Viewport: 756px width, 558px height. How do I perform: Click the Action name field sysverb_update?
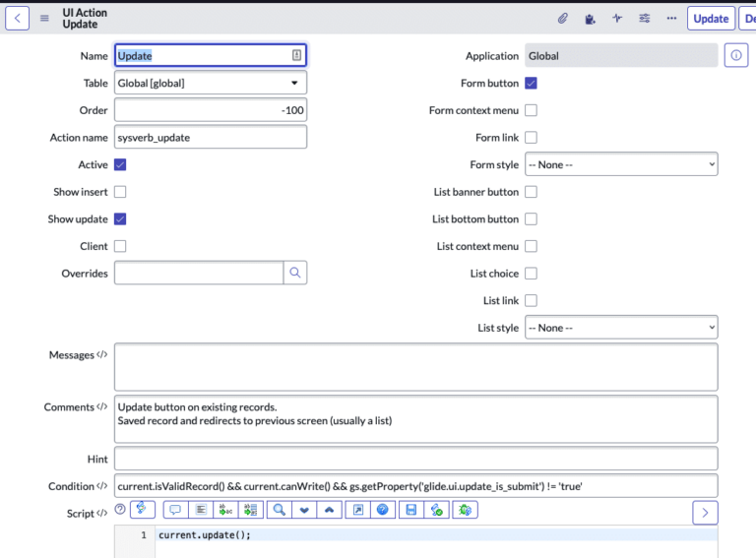tap(211, 138)
